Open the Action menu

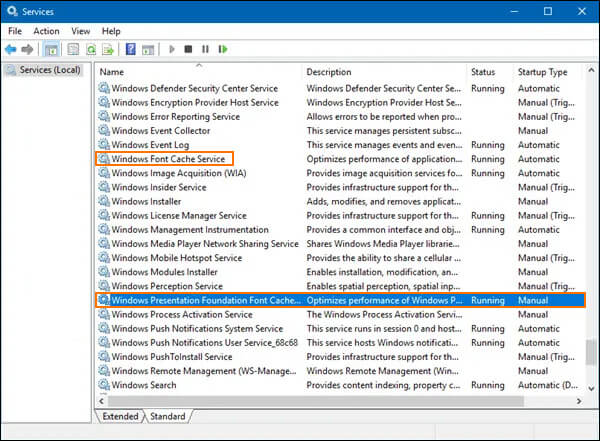[x=46, y=31]
